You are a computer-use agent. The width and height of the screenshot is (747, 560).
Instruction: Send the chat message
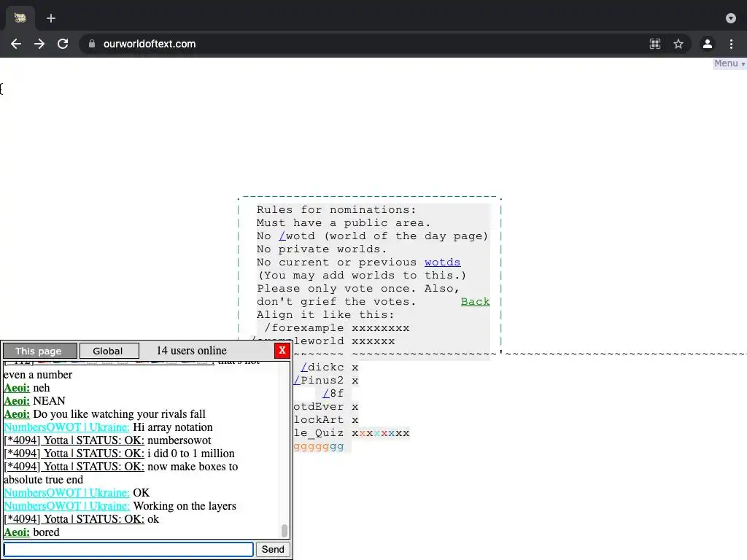273,549
